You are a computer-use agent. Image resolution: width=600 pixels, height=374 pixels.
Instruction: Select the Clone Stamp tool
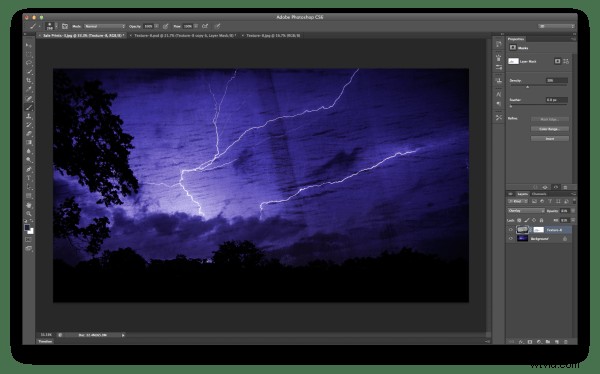(29, 116)
